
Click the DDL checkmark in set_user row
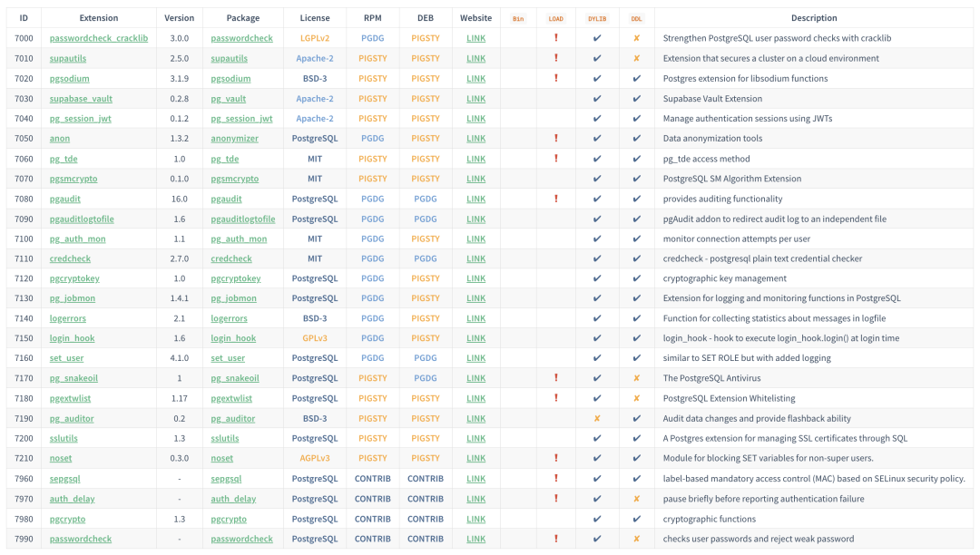pos(636,358)
